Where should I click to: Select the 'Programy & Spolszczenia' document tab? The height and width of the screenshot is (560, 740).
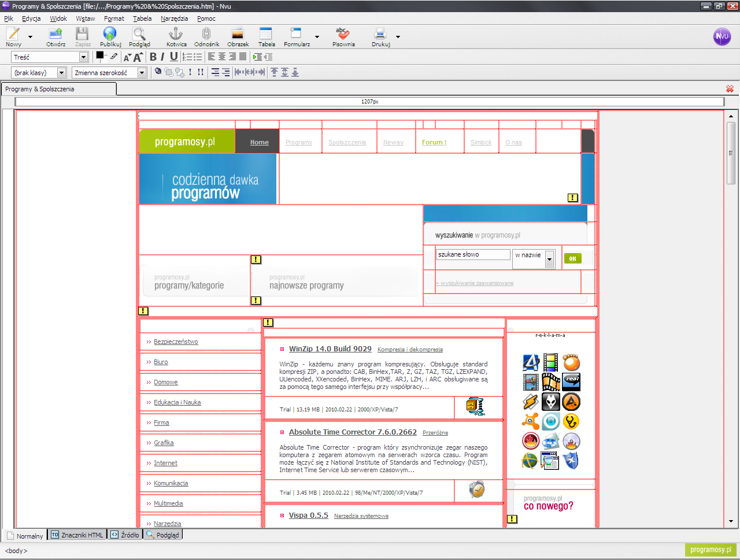58,89
